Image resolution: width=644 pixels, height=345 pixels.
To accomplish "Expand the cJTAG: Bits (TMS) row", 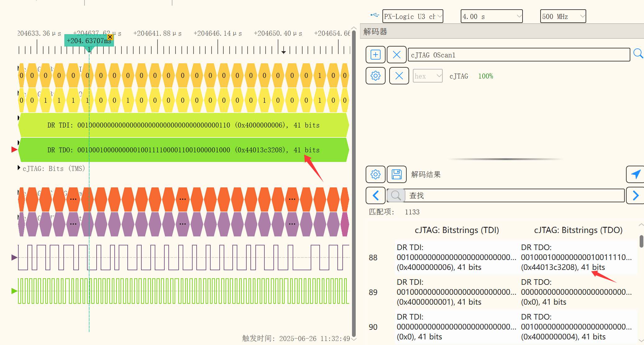I will 19,168.
